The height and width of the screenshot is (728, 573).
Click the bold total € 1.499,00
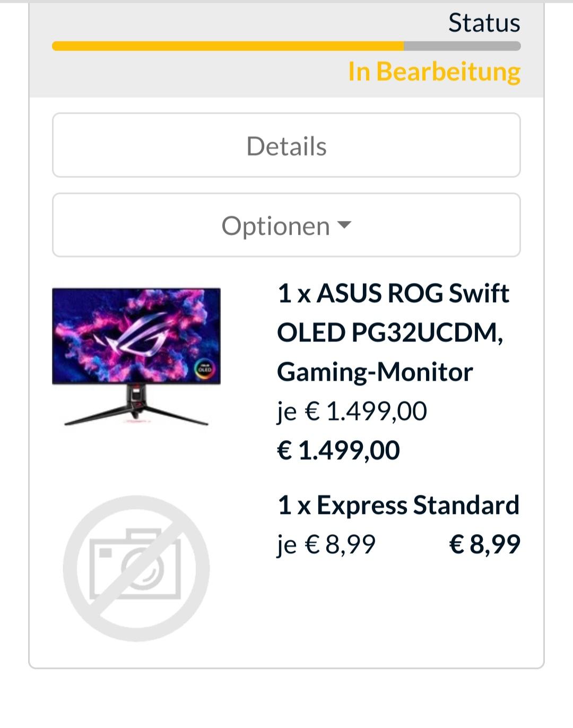338,450
